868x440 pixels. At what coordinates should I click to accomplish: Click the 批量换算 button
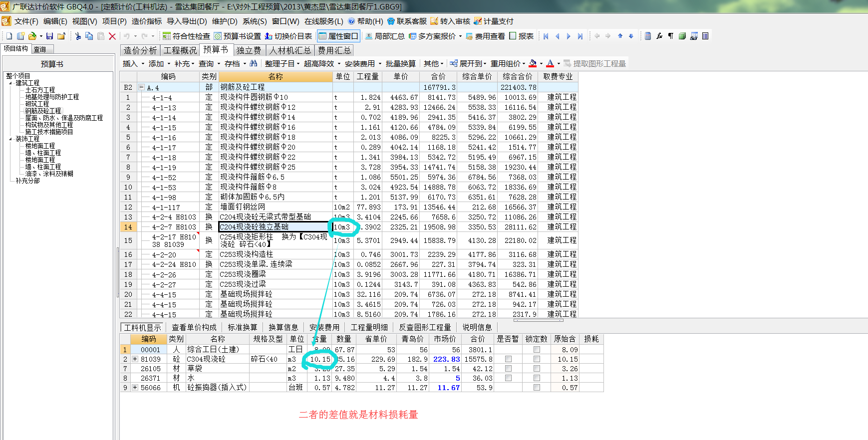pyautogui.click(x=400, y=63)
